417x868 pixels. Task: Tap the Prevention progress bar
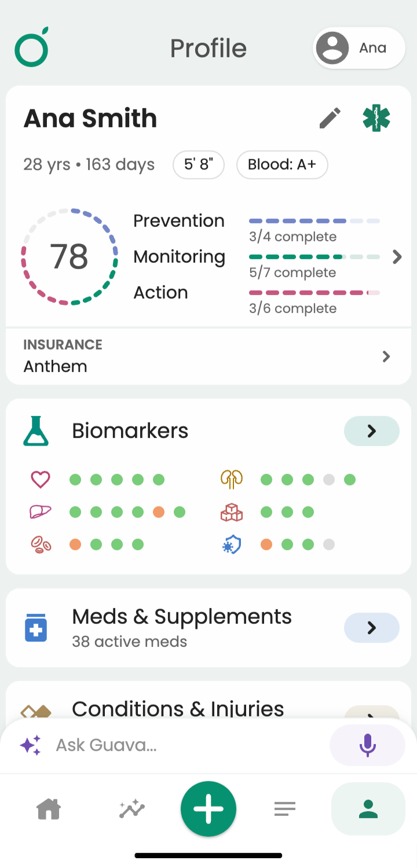314,221
